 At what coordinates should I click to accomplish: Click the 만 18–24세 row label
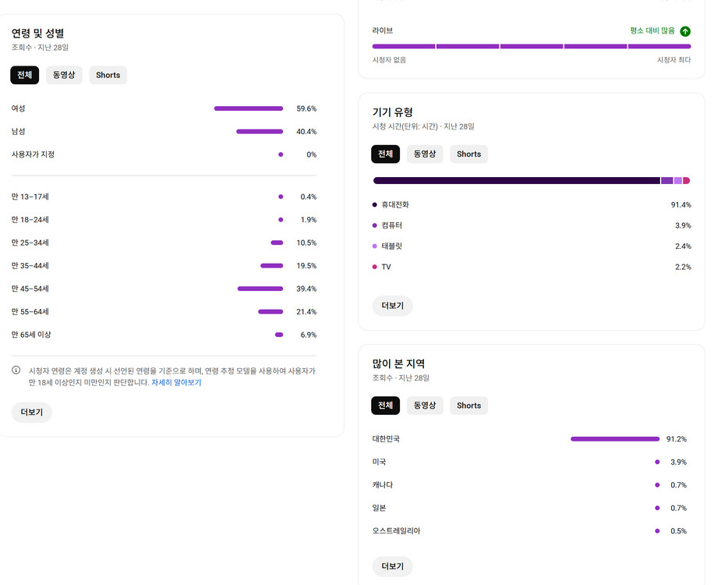30,219
